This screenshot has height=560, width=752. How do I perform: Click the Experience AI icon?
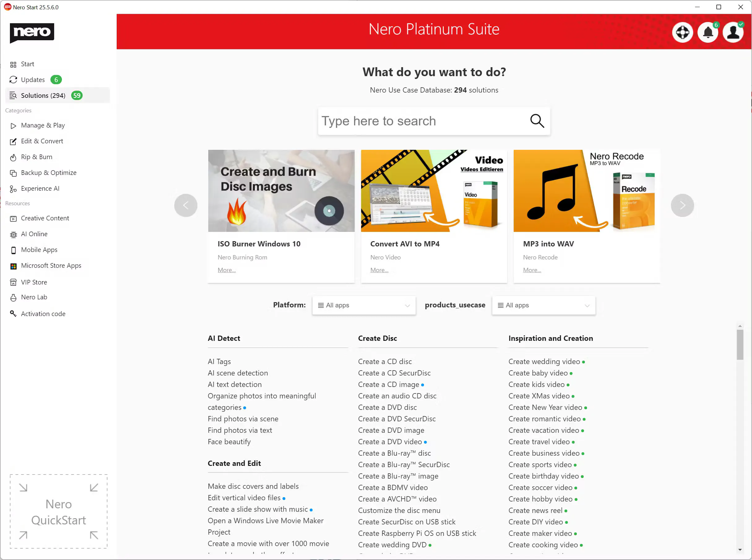13,189
